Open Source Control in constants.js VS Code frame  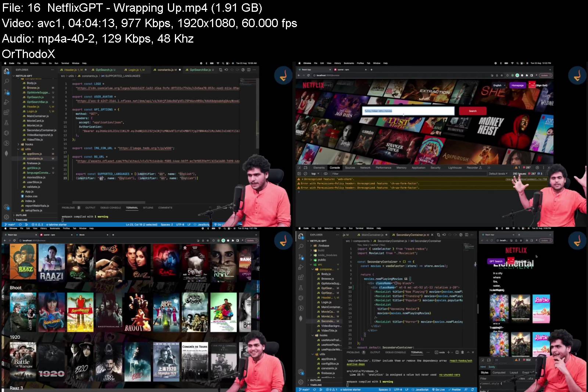tap(6, 92)
